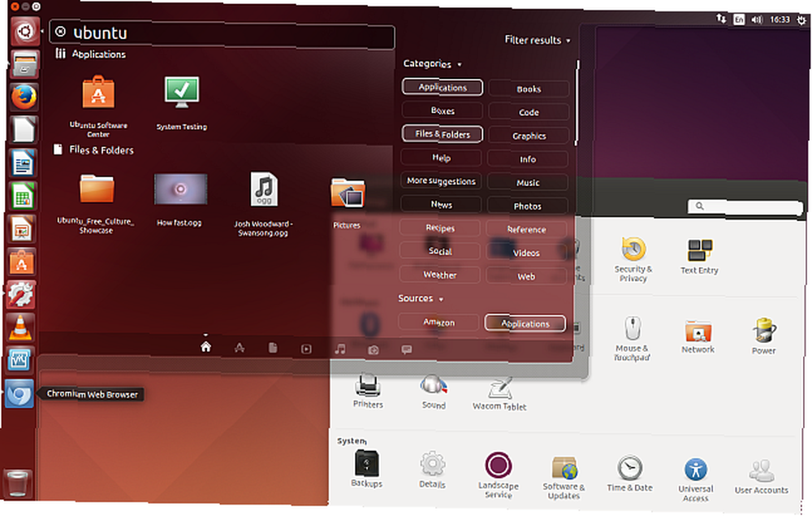
Task: Collapse the Filter results panel
Action: coord(538,40)
